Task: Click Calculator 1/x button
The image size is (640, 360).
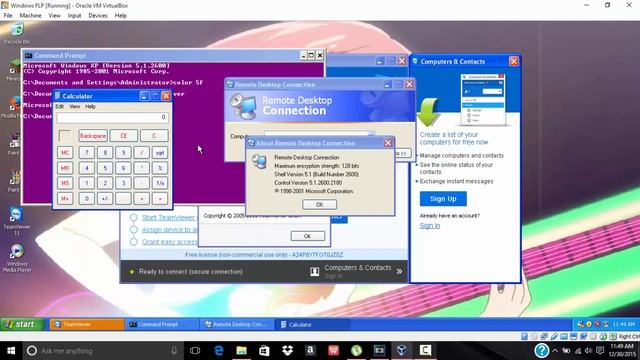Action: coord(160,183)
